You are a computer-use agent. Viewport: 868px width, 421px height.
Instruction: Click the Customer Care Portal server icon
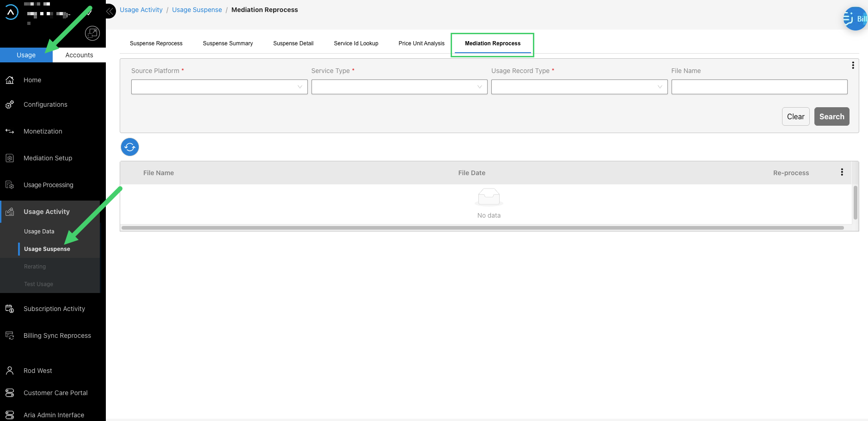tap(10, 393)
